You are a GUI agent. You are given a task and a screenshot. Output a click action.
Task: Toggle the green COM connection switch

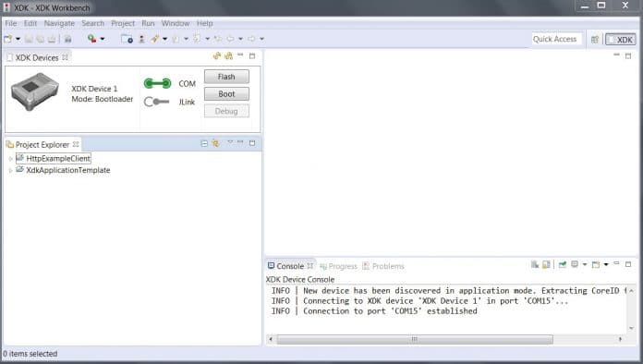[x=157, y=84]
